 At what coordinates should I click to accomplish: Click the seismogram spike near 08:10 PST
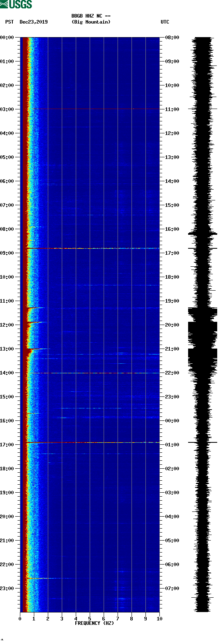click(x=202, y=234)
